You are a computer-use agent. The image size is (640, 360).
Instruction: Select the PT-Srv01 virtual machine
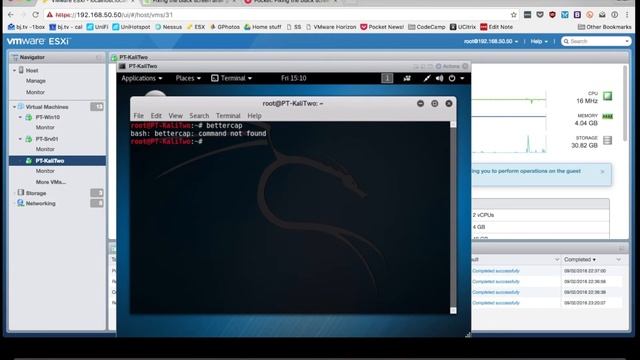click(x=47, y=139)
